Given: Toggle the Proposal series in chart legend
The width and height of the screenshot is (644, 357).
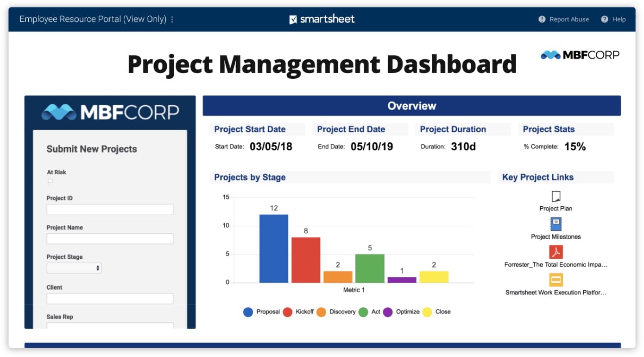Looking at the screenshot, I should 248,312.
